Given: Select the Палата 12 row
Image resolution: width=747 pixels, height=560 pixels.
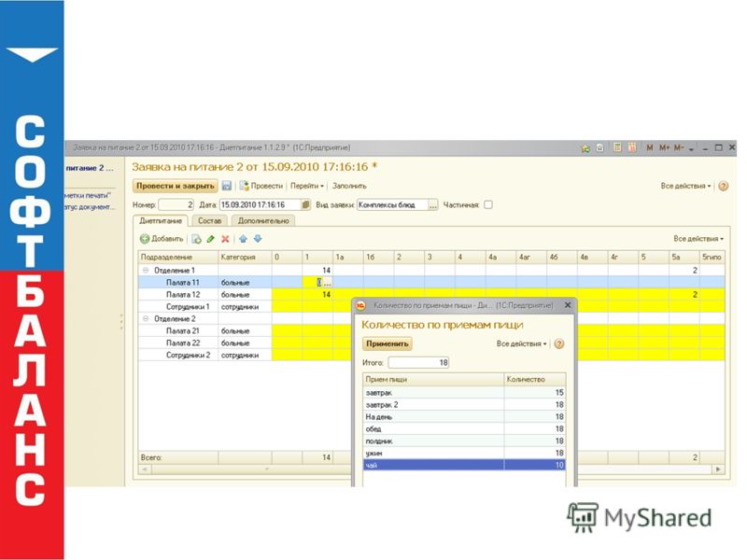Looking at the screenshot, I should [431, 295].
